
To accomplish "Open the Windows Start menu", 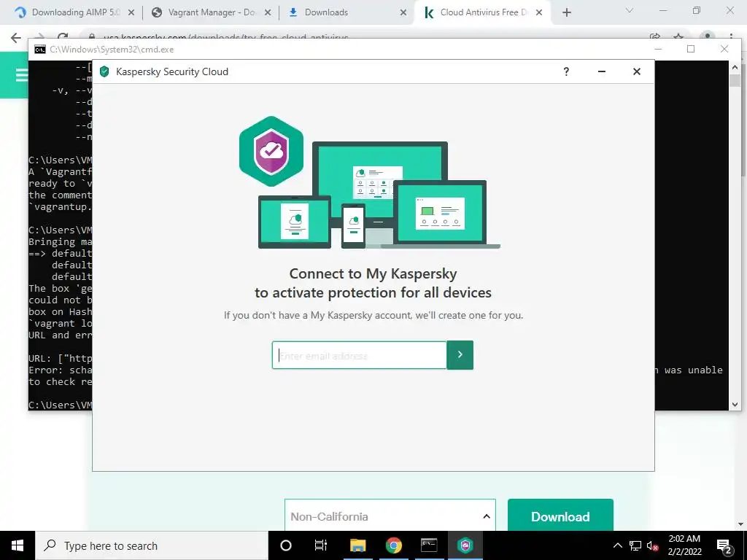I will point(18,545).
